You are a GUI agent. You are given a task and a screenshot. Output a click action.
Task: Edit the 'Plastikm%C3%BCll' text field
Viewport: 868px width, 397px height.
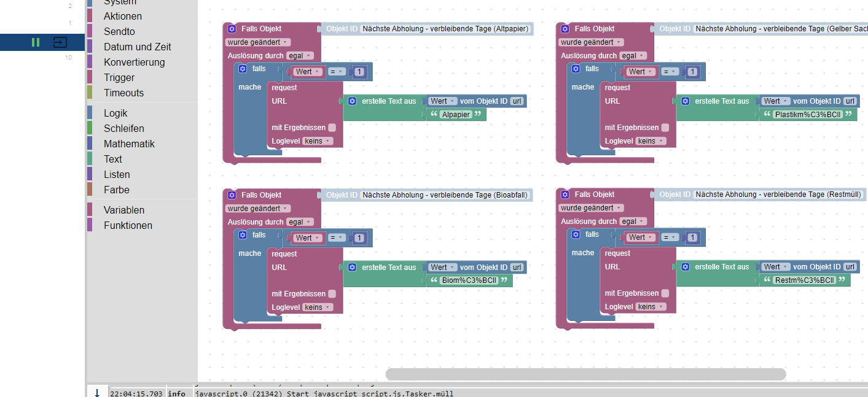point(808,115)
